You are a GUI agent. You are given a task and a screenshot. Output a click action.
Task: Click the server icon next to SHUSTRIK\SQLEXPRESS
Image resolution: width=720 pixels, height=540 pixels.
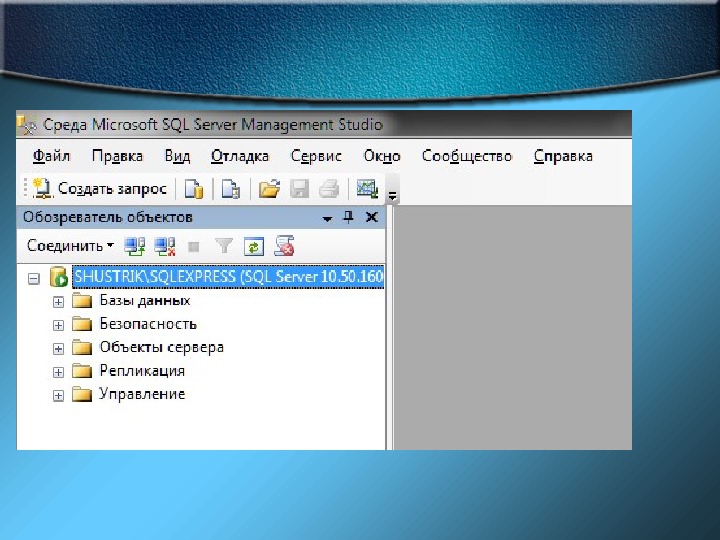(x=59, y=277)
